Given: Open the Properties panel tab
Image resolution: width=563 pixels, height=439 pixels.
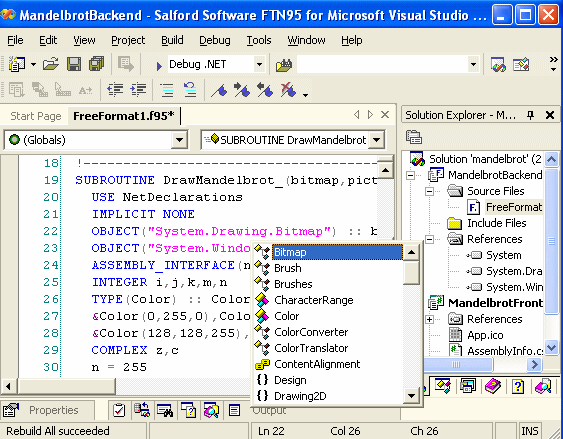Looking at the screenshot, I should (47, 410).
